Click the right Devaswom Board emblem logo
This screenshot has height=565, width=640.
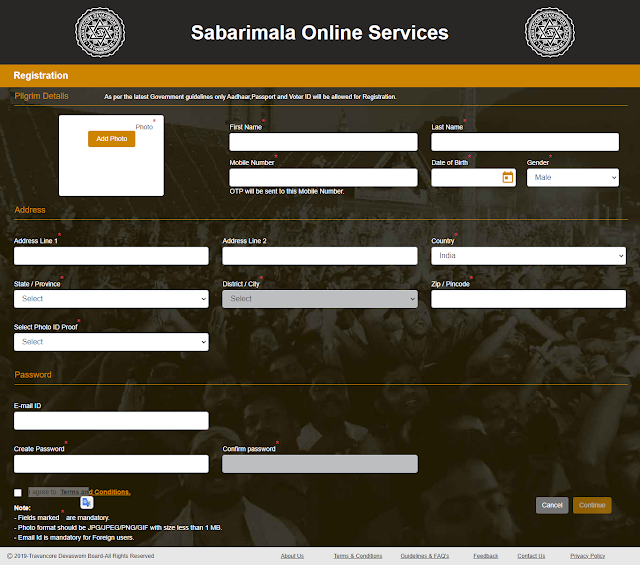550,32
